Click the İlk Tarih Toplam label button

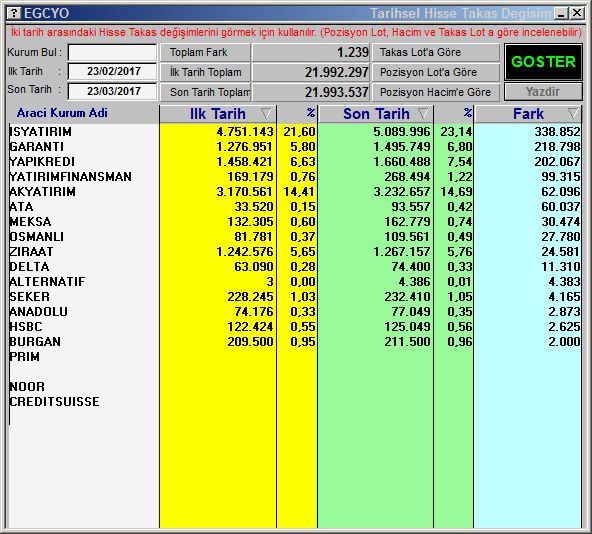[x=205, y=72]
